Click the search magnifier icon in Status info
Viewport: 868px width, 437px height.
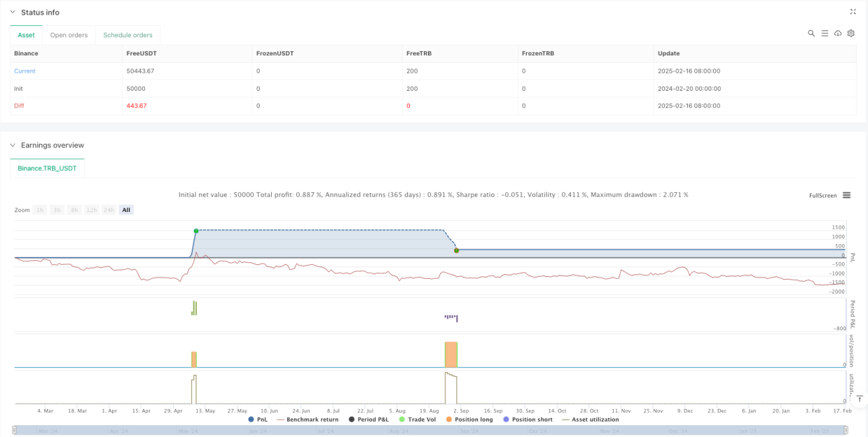point(811,33)
